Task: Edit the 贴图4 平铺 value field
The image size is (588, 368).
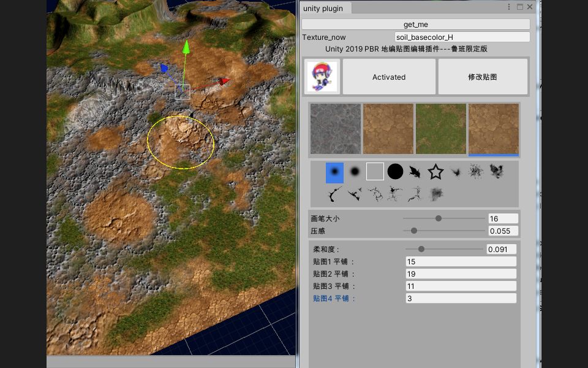Action: pos(461,298)
